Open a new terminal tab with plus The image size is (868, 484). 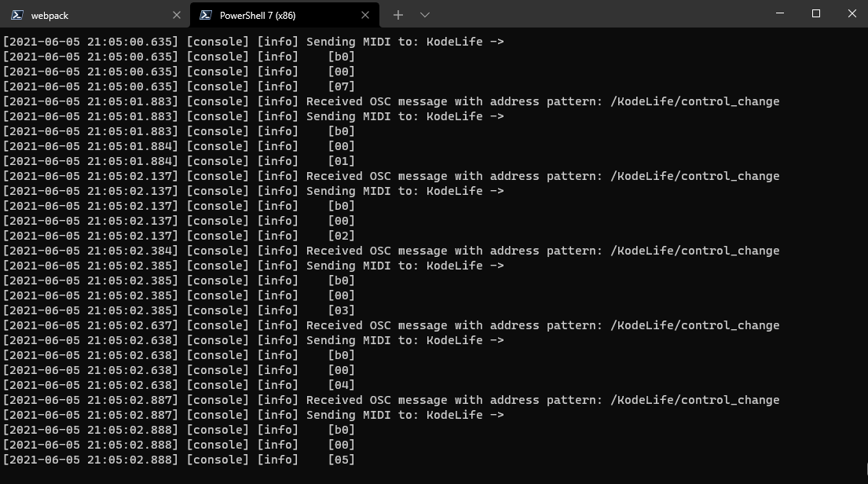(398, 15)
